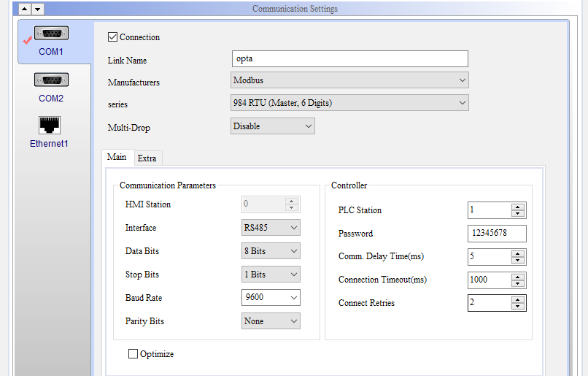The image size is (588, 376).
Task: Switch to the Main tab
Action: pyautogui.click(x=117, y=157)
